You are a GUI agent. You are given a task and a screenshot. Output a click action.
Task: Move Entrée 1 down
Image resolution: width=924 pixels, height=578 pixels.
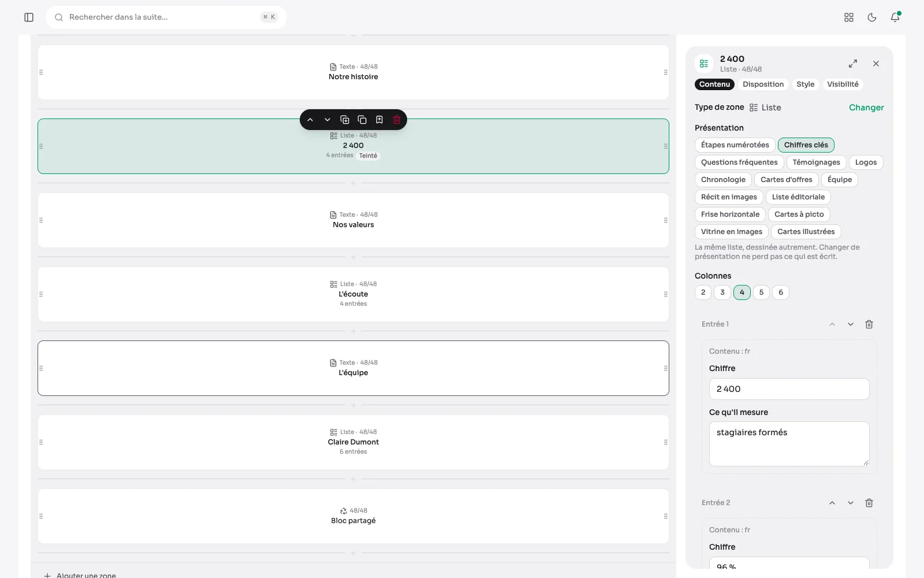851,324
